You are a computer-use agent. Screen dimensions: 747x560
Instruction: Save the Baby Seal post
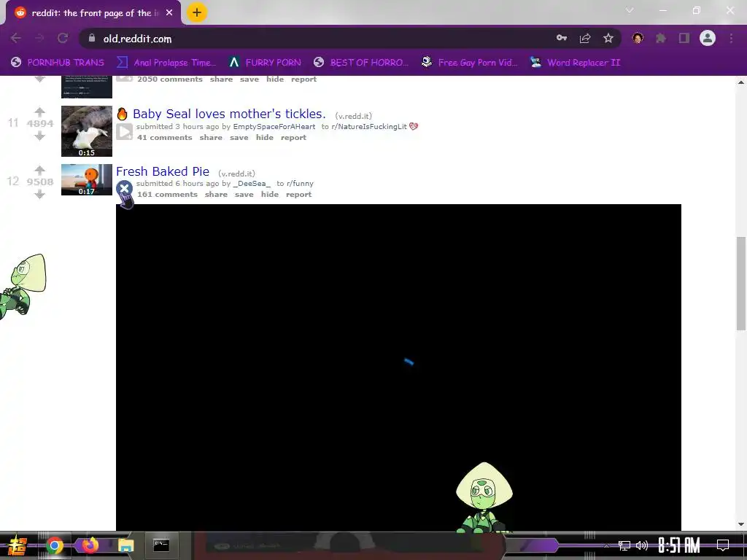pyautogui.click(x=239, y=138)
